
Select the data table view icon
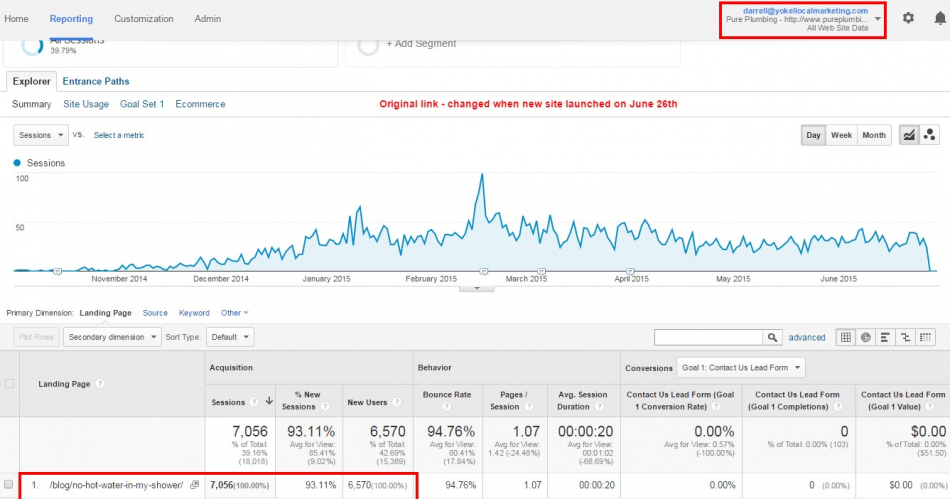click(x=846, y=338)
